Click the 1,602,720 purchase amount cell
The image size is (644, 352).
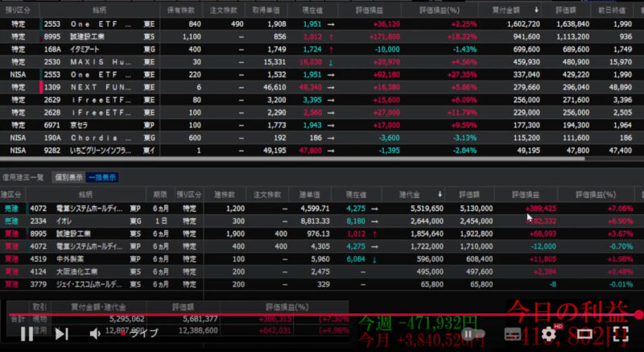(523, 24)
